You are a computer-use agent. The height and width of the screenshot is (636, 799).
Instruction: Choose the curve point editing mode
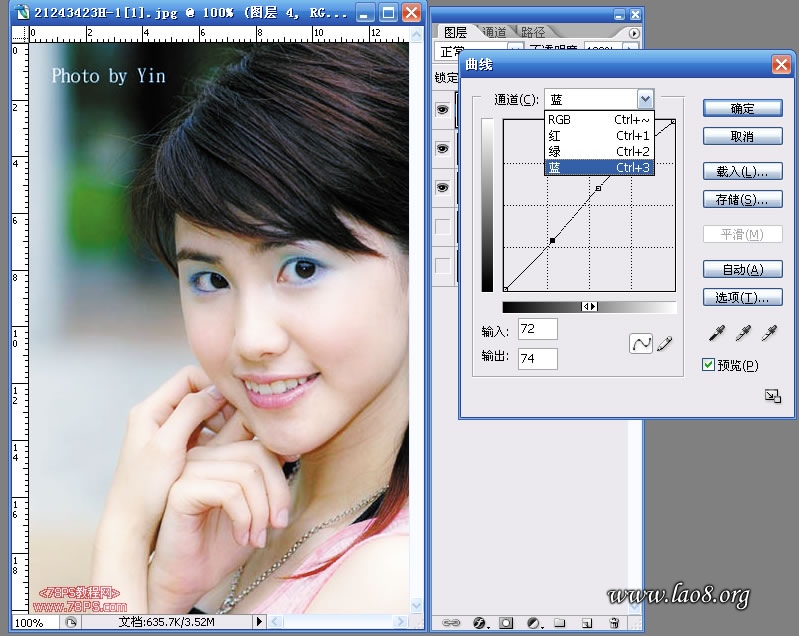pyautogui.click(x=641, y=343)
